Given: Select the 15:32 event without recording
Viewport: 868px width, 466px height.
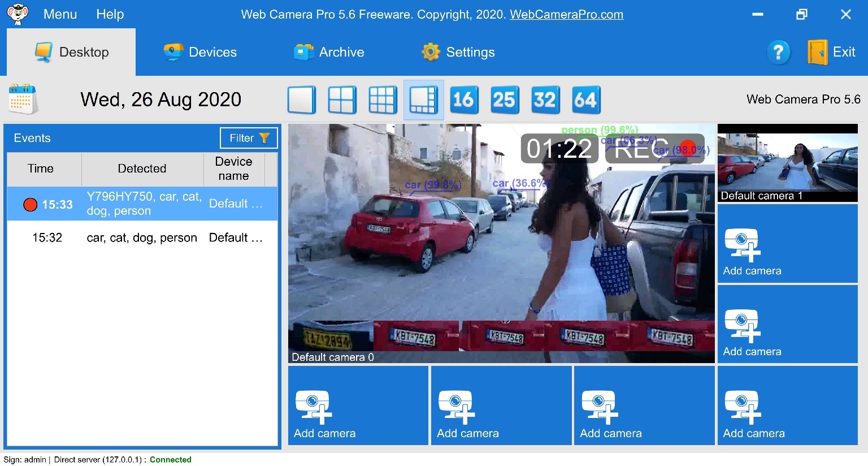Looking at the screenshot, I should click(141, 238).
